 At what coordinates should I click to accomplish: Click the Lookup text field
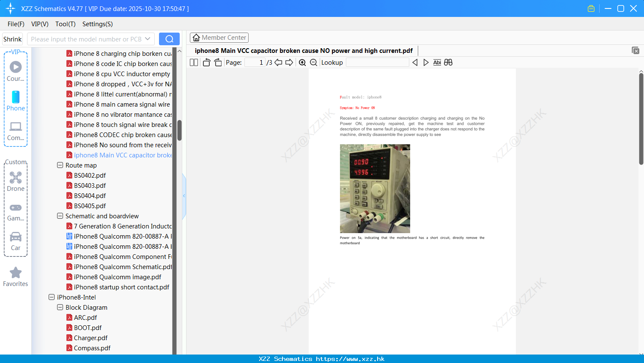coord(378,63)
